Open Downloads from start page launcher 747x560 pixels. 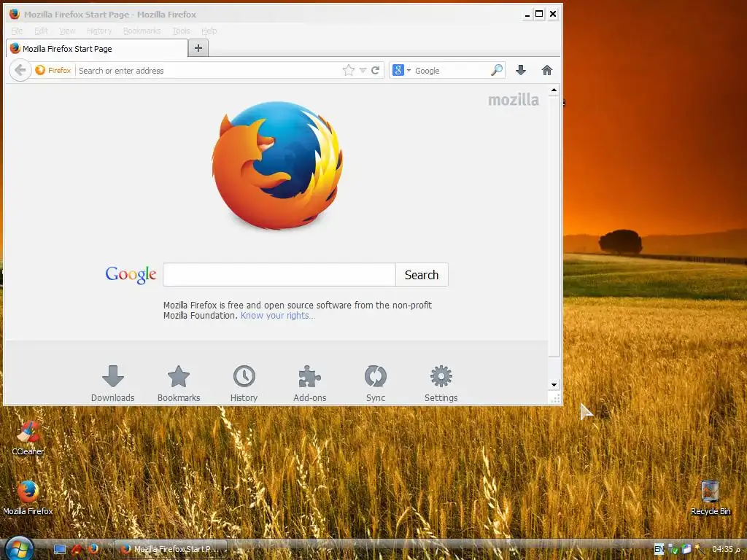point(113,384)
